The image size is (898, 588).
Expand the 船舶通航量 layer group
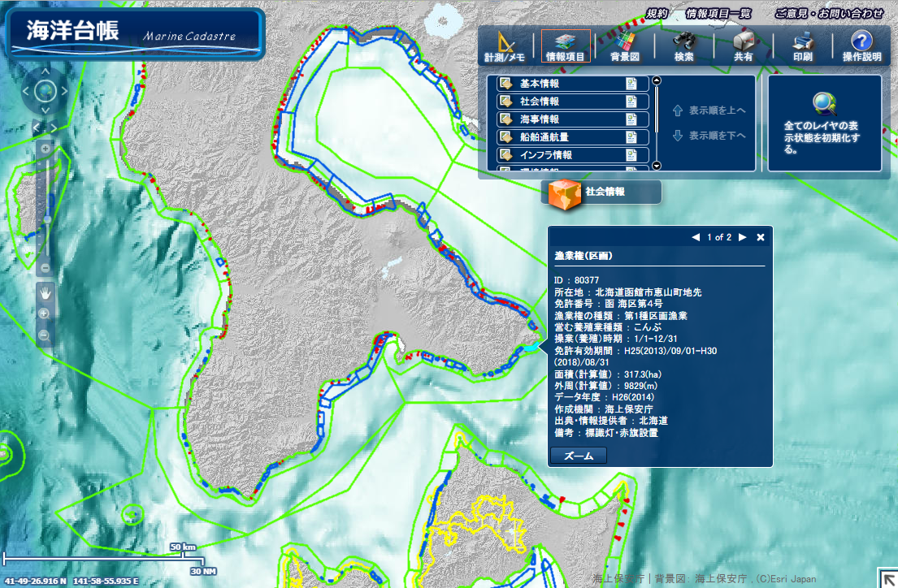(x=505, y=137)
